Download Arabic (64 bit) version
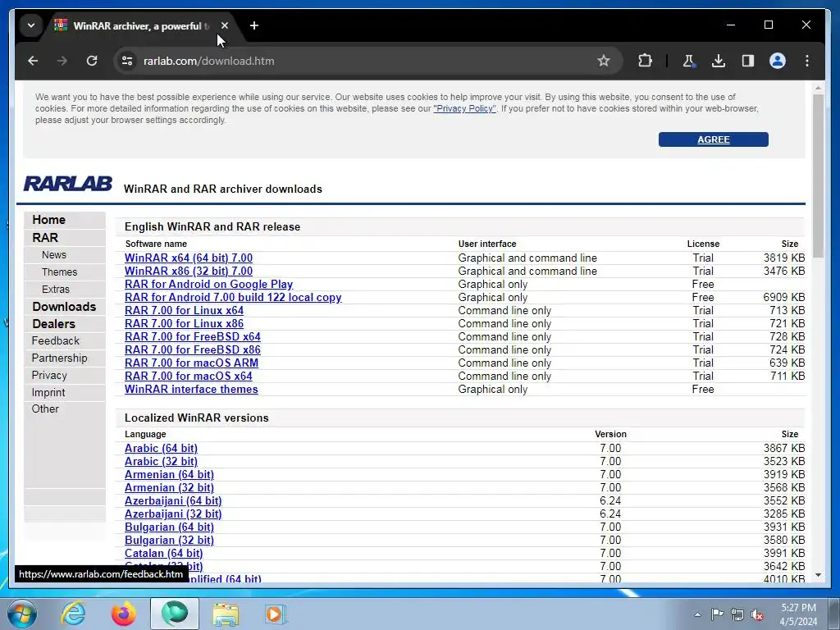The height and width of the screenshot is (630, 840). (x=162, y=449)
